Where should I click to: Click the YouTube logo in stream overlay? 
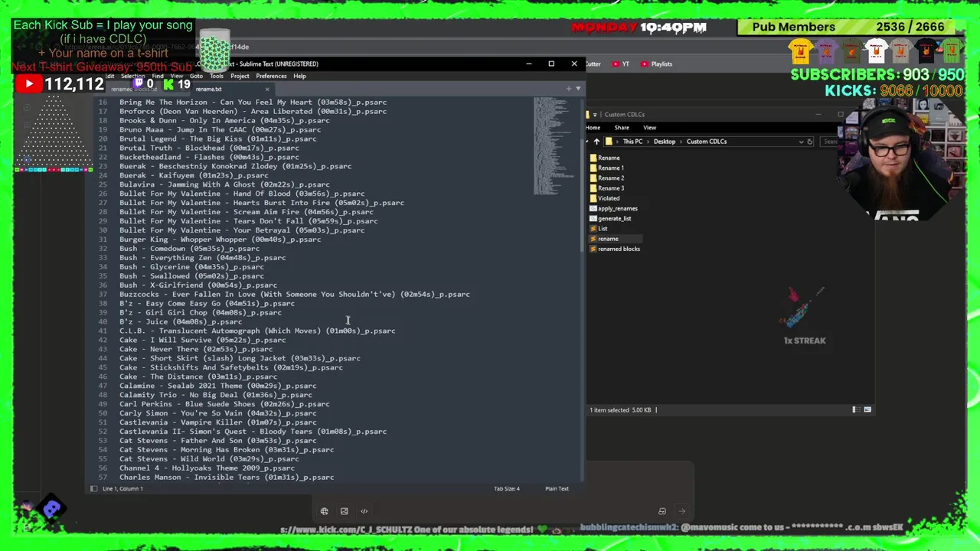(x=28, y=83)
